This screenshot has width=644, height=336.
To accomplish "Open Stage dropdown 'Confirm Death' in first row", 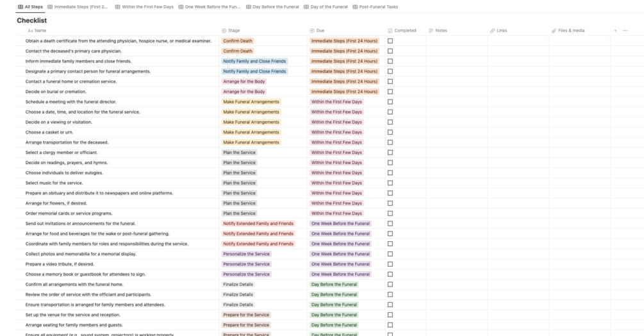I will 237,40.
